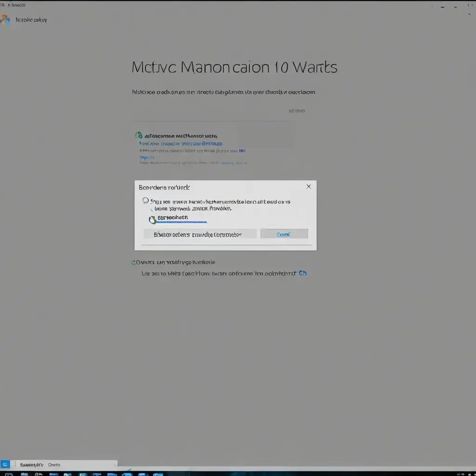
Task: Click the blue square icon in bottom search bar
Action: 5,464
